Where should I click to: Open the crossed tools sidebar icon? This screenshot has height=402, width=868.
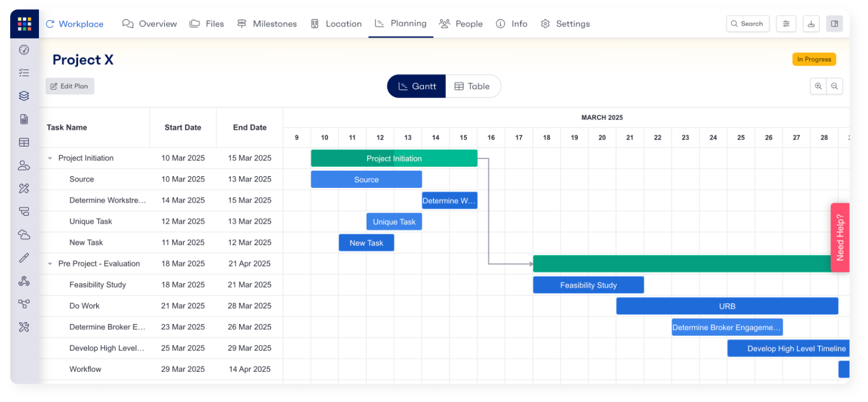[24, 327]
